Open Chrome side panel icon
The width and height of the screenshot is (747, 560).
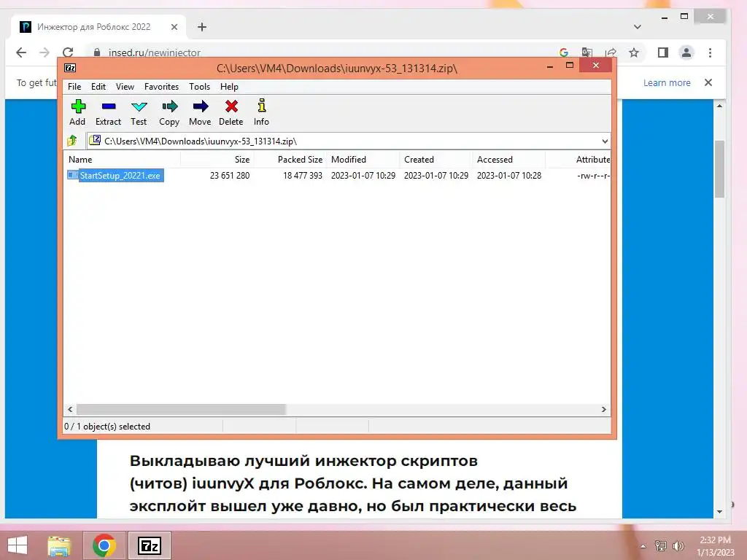(662, 52)
